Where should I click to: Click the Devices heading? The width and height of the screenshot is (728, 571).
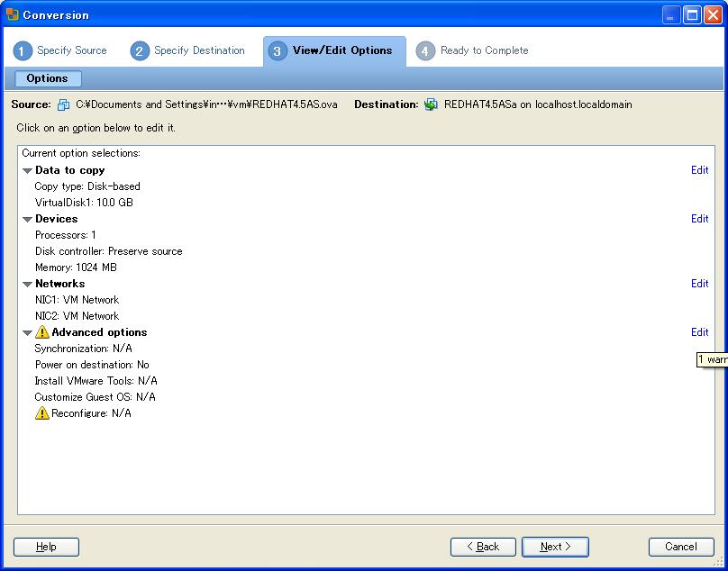pos(57,219)
